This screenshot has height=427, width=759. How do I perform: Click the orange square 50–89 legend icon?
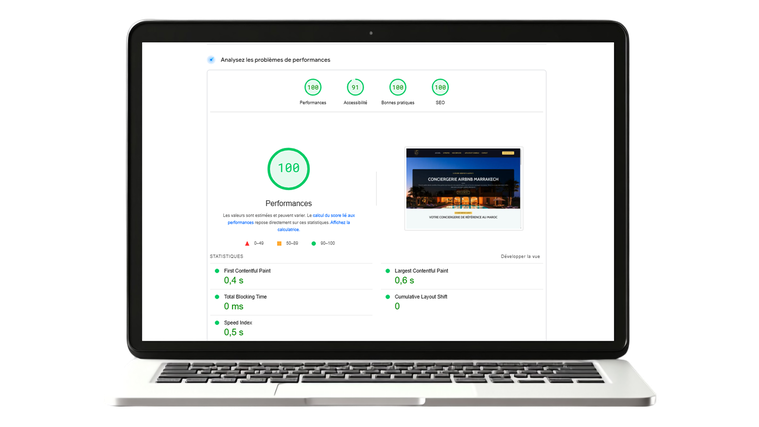[279, 244]
